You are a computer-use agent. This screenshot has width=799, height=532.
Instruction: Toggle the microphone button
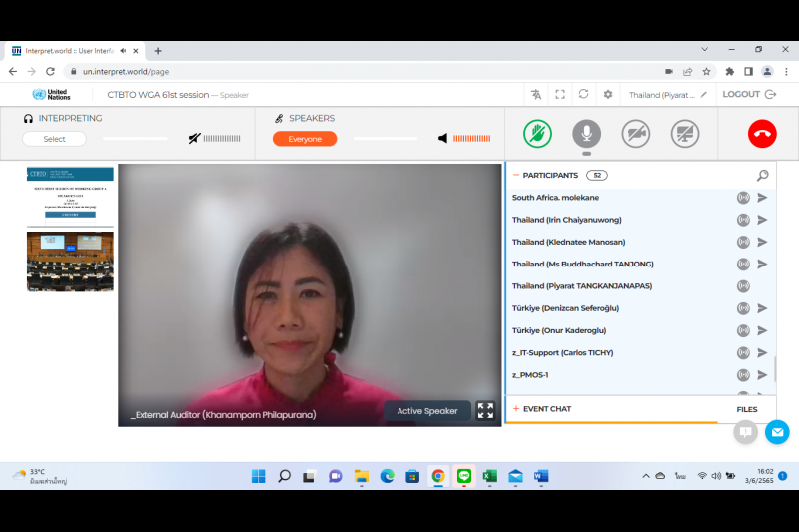point(586,133)
